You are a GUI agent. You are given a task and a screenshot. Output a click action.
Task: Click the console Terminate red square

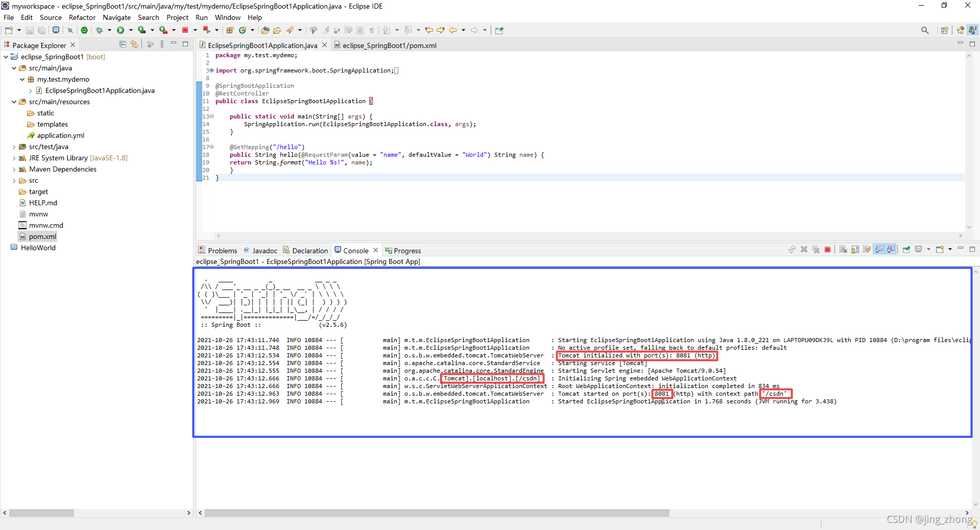point(827,249)
